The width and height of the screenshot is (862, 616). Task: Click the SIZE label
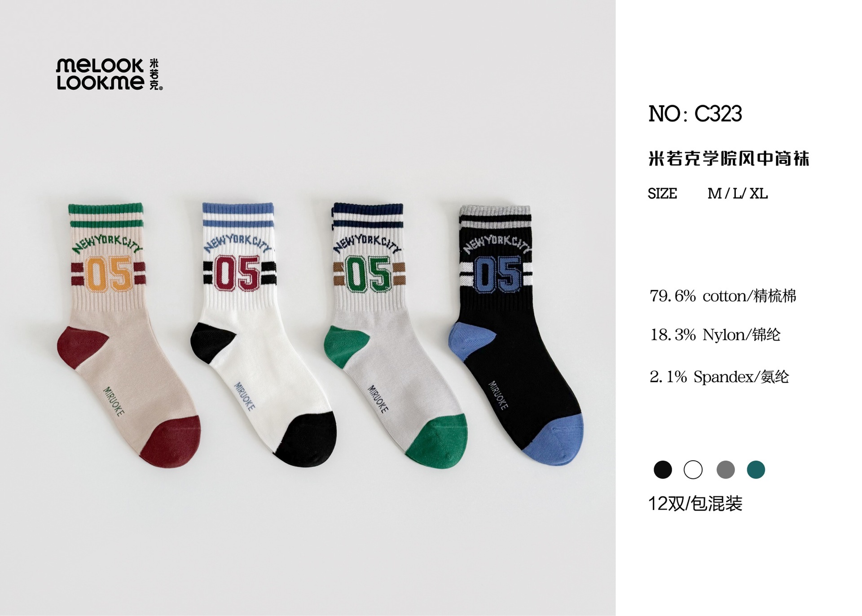pyautogui.click(x=662, y=194)
